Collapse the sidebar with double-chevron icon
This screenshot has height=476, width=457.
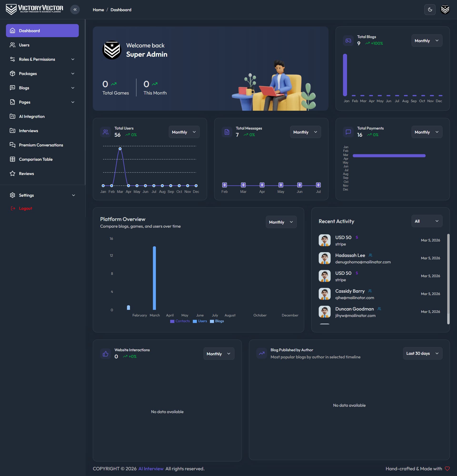tap(75, 10)
